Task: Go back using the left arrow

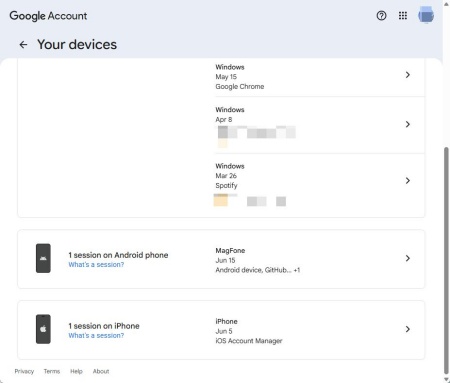Action: coord(23,44)
